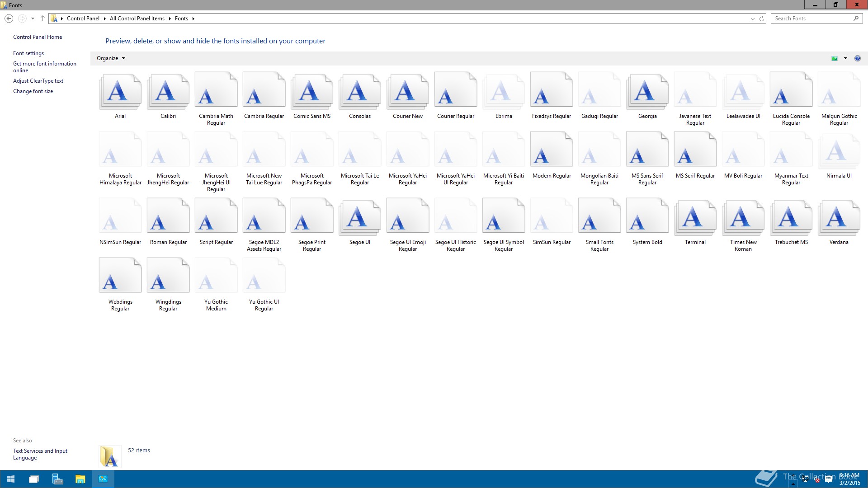Select the Verdana font

839,218
